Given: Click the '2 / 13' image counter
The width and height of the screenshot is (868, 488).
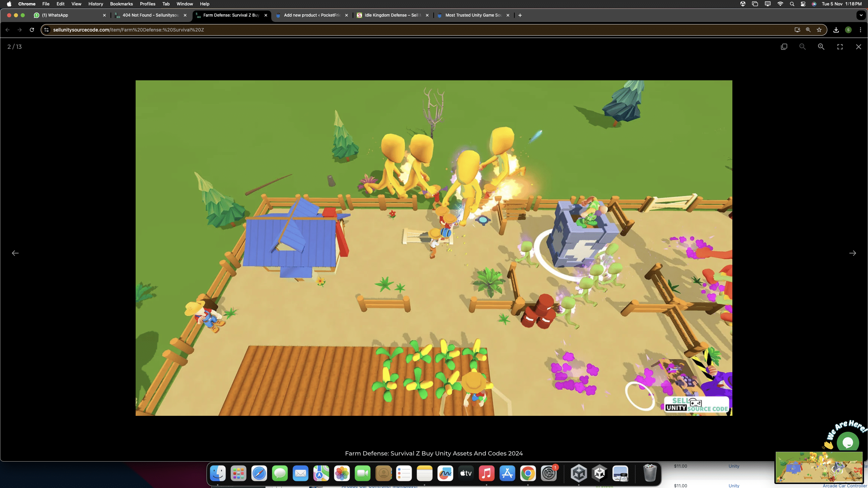Looking at the screenshot, I should pyautogui.click(x=15, y=47).
